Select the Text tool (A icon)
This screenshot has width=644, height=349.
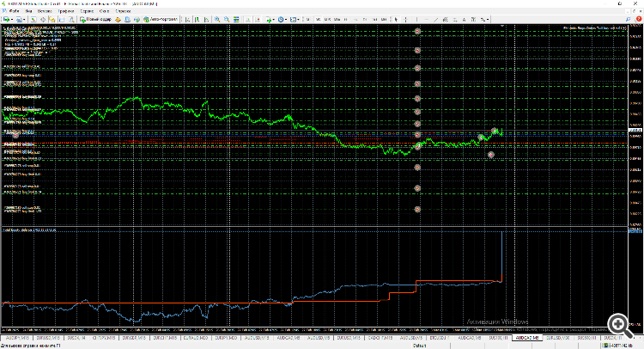click(464, 19)
